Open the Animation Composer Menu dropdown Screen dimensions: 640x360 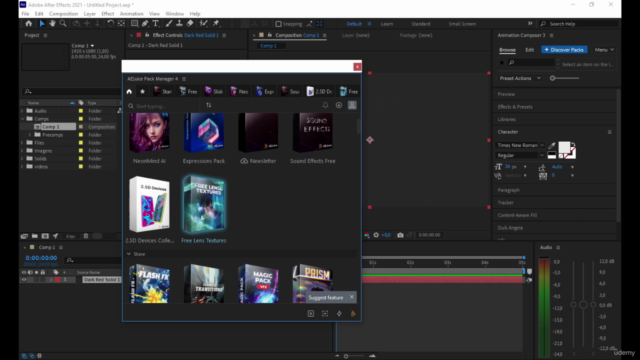604,50
